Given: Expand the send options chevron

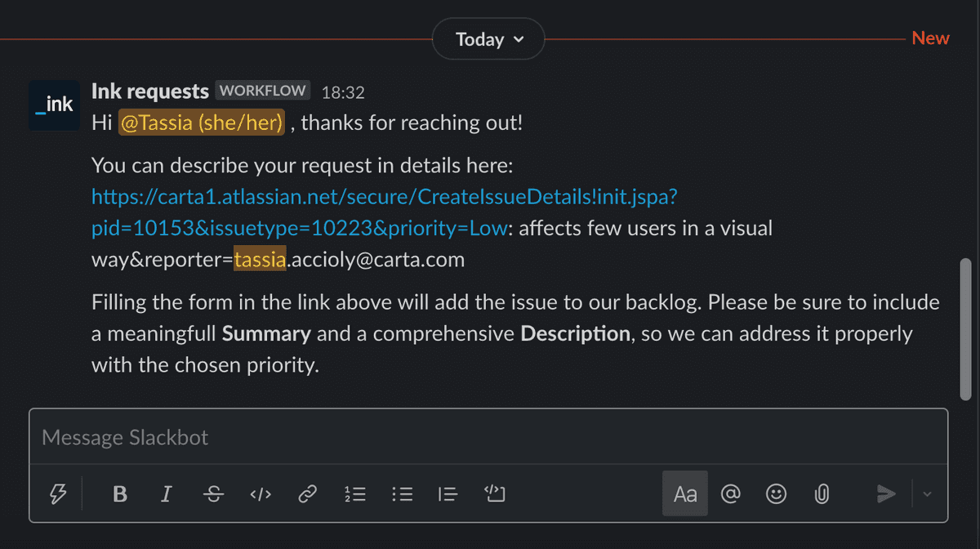Looking at the screenshot, I should (x=926, y=493).
